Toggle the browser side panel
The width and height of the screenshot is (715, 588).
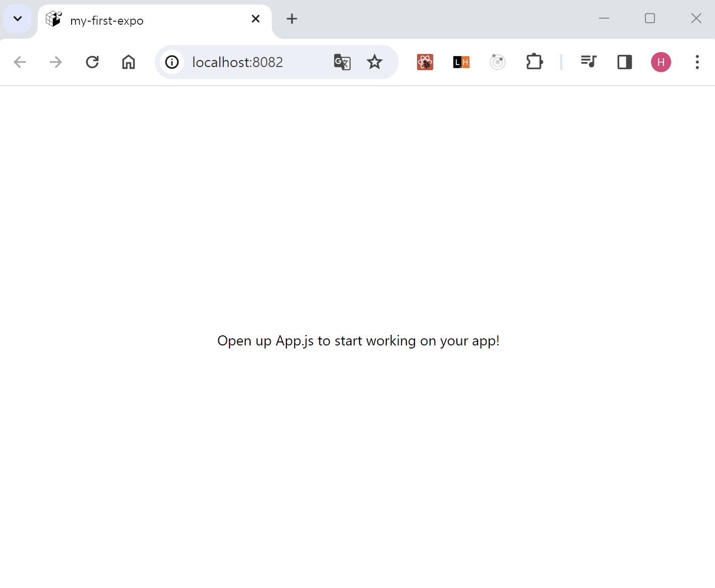coord(624,62)
